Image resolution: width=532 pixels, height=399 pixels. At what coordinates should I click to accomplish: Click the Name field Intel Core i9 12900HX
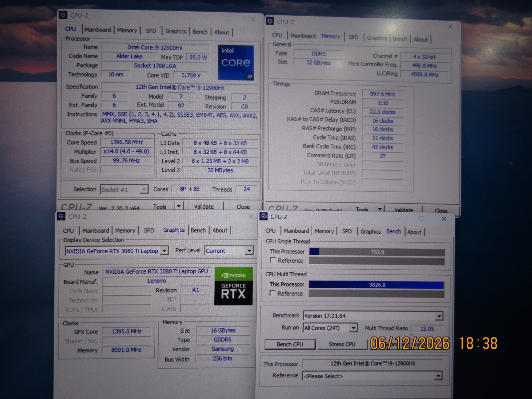pyautogui.click(x=155, y=47)
